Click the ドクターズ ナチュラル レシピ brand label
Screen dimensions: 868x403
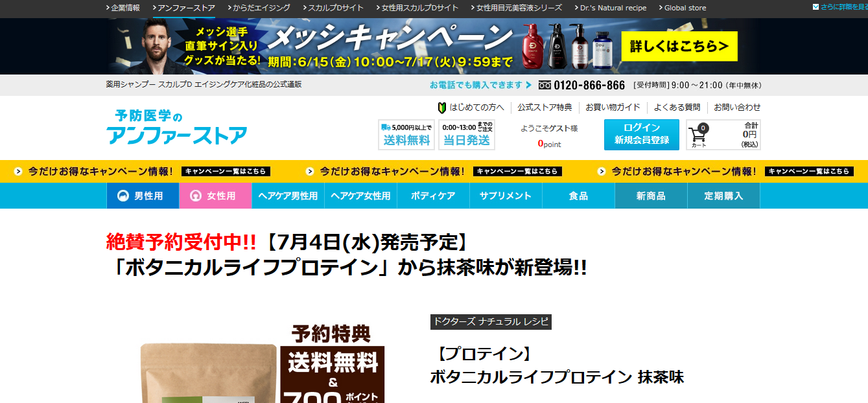point(491,322)
